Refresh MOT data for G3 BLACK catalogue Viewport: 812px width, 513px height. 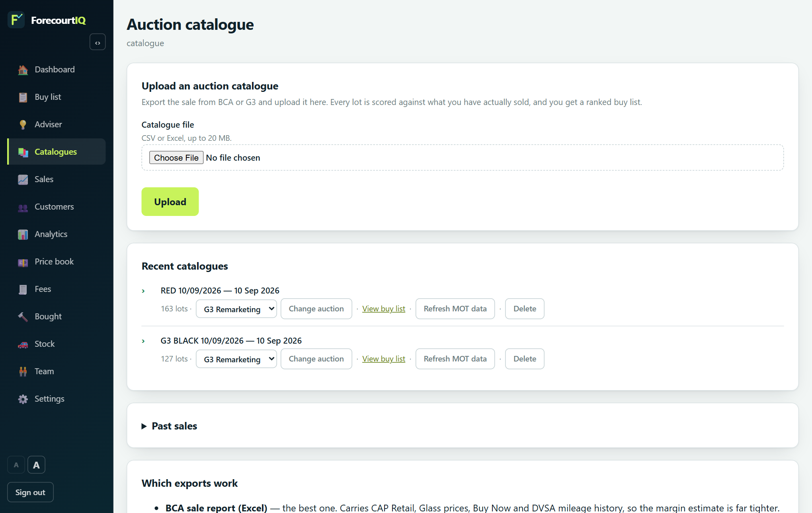click(455, 359)
